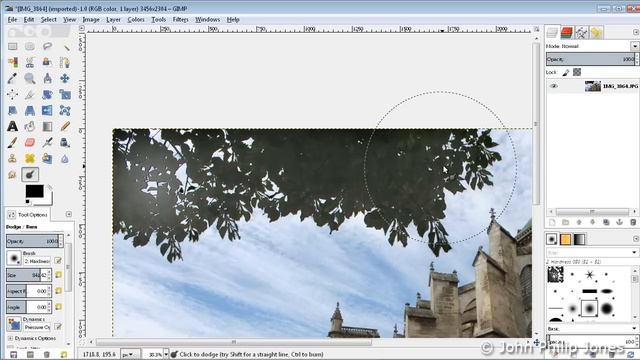The height and width of the screenshot is (360, 640).
Task: Select the Measure compass tool
Action: 47,78
